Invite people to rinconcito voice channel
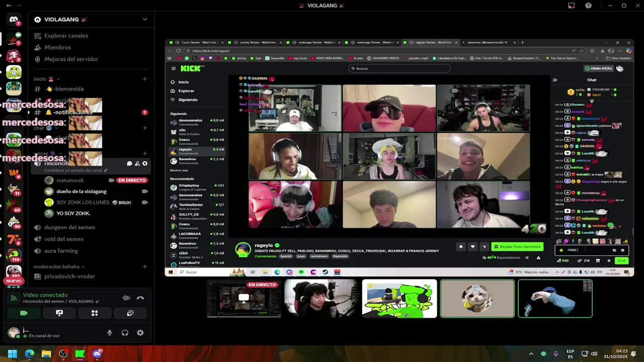Image resolution: width=644 pixels, height=362 pixels. pyautogui.click(x=137, y=163)
